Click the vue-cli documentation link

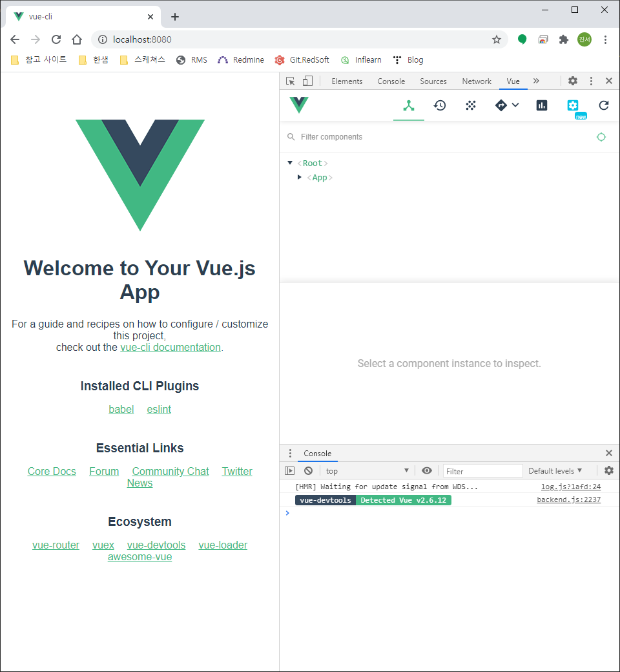pos(170,347)
